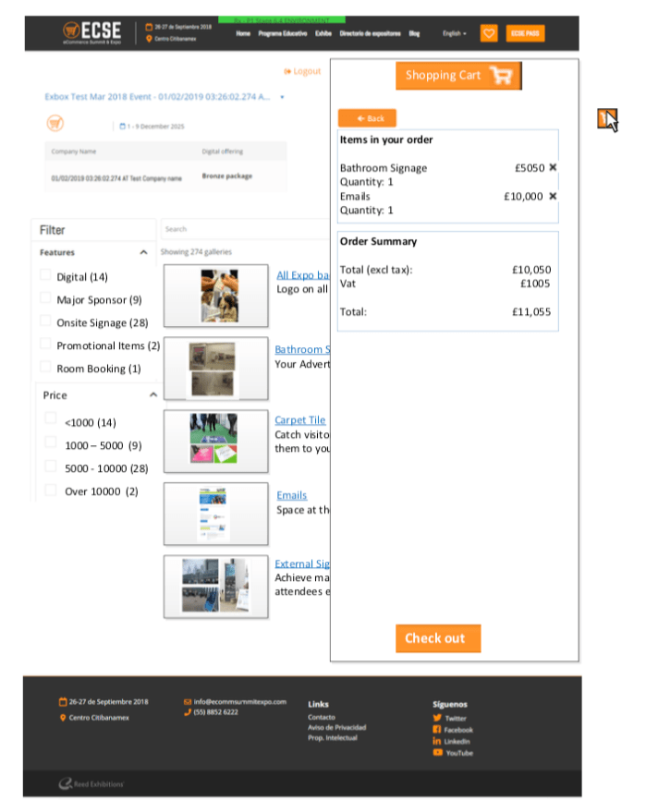Click the heart favorites icon in header
646x812 pixels.
point(489,33)
